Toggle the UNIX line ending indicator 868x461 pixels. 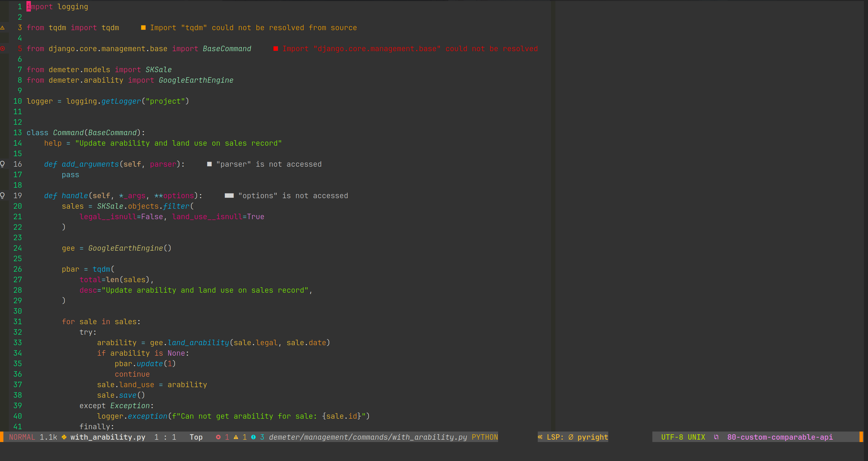[695, 437]
